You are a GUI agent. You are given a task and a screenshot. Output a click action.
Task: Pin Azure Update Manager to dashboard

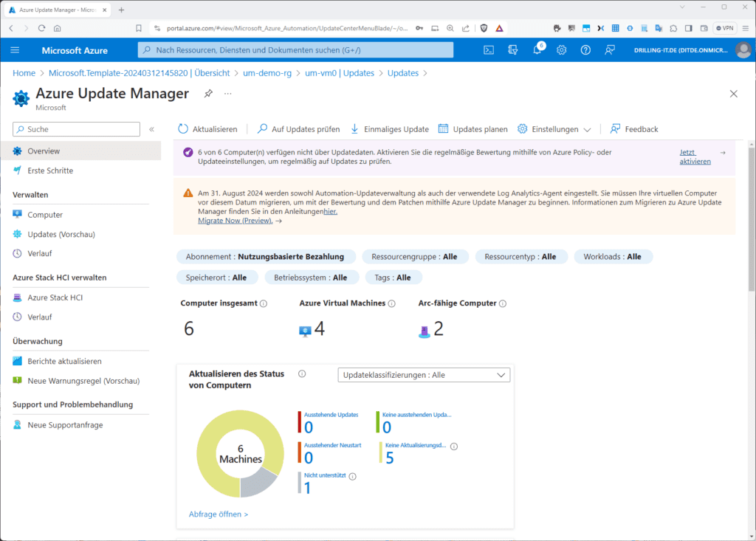tap(208, 94)
